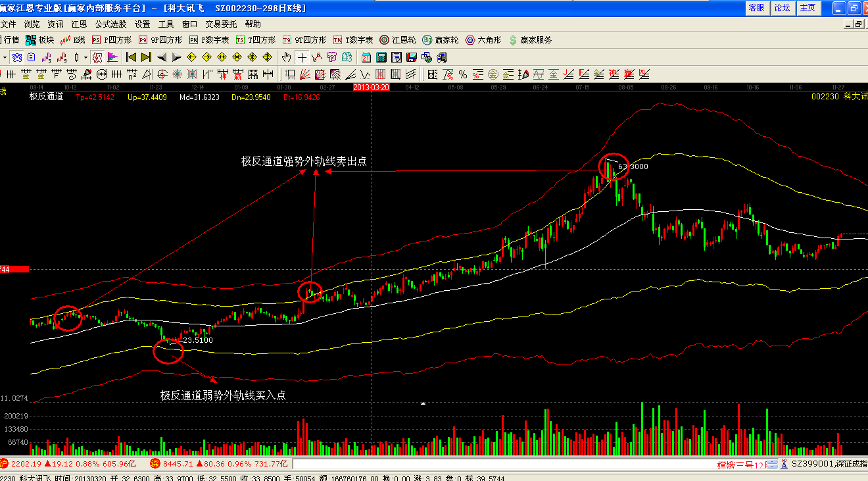Click the 客服 button
868x481 pixels.
click(756, 8)
